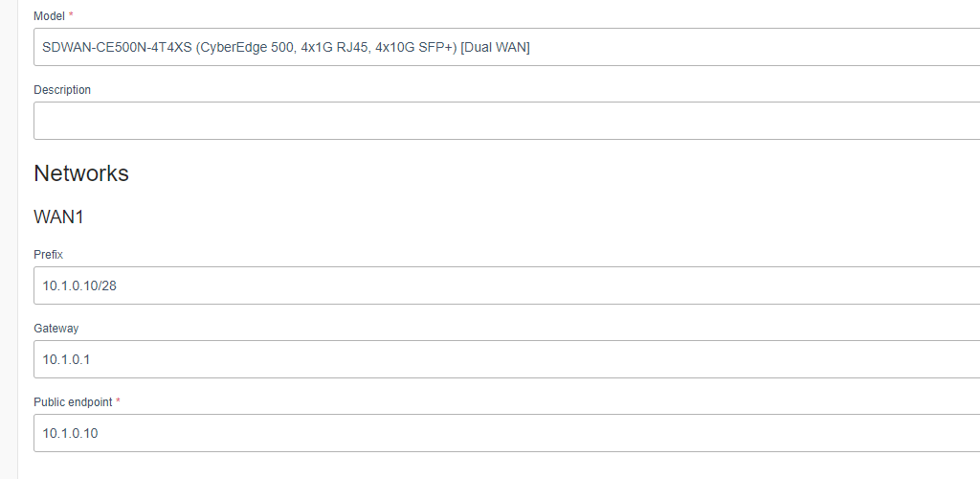980x479 pixels.
Task: Click the red asterisk beside Public endpoint
Action: coord(118,402)
